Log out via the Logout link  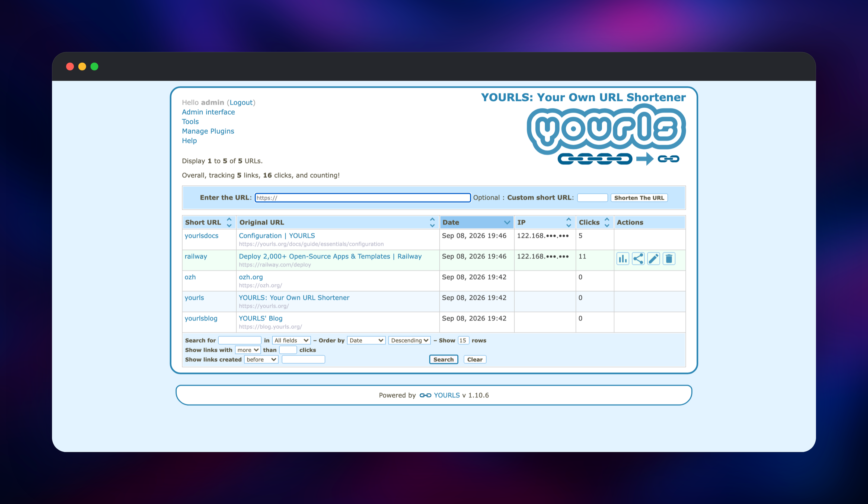(241, 102)
